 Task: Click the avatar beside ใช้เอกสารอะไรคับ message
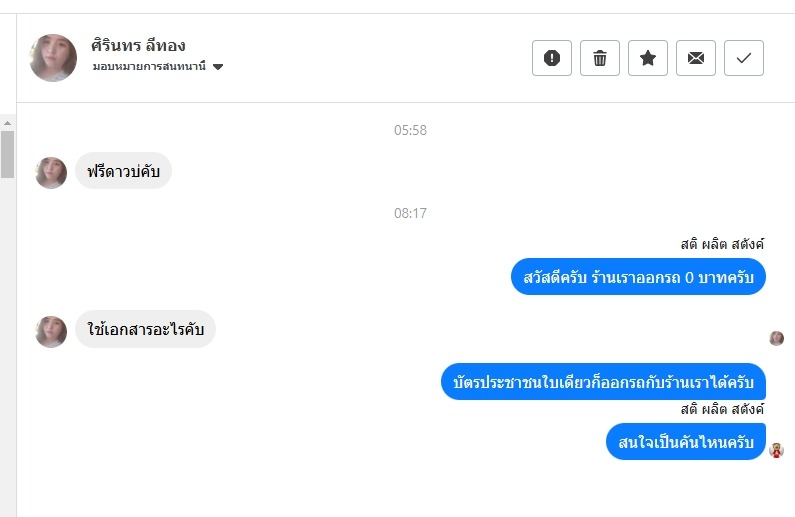point(51,331)
